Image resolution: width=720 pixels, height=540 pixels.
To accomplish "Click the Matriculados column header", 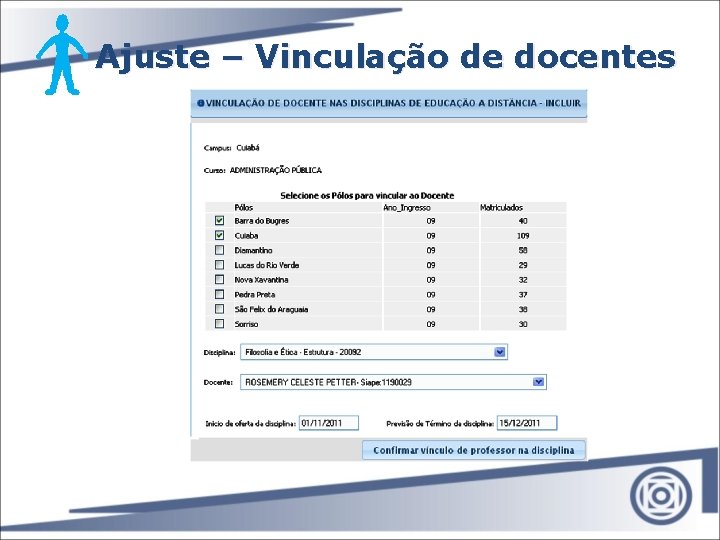I will click(x=501, y=208).
